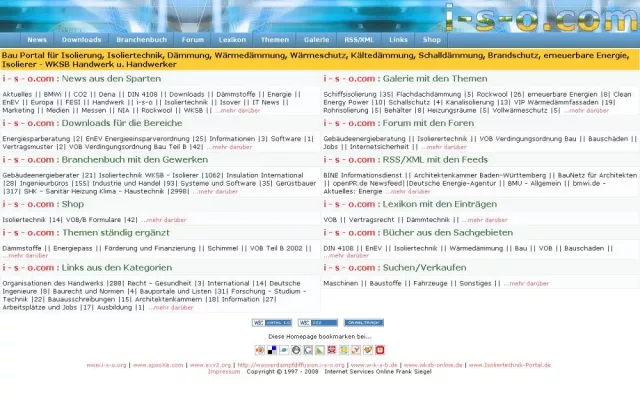Image resolution: width=640 pixels, height=400 pixels.
Task: Click 'mehr darüber' in the Suchen/Verkaufen section
Action: (x=527, y=284)
